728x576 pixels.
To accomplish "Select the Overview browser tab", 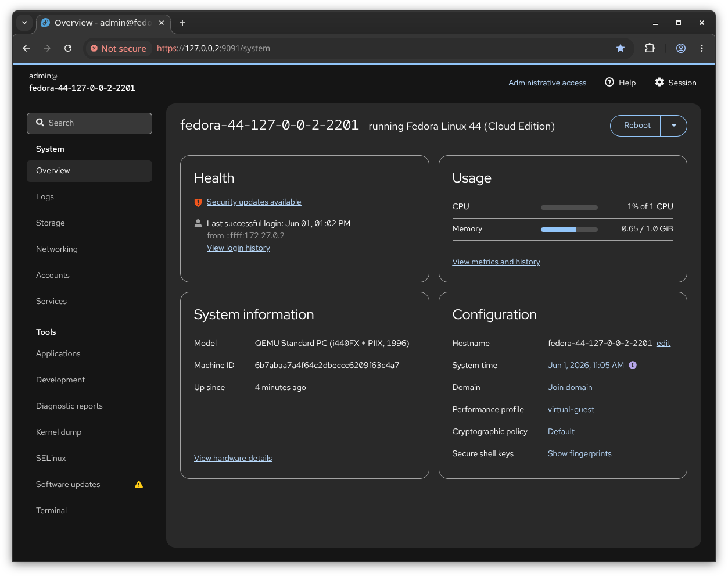I will coord(103,23).
